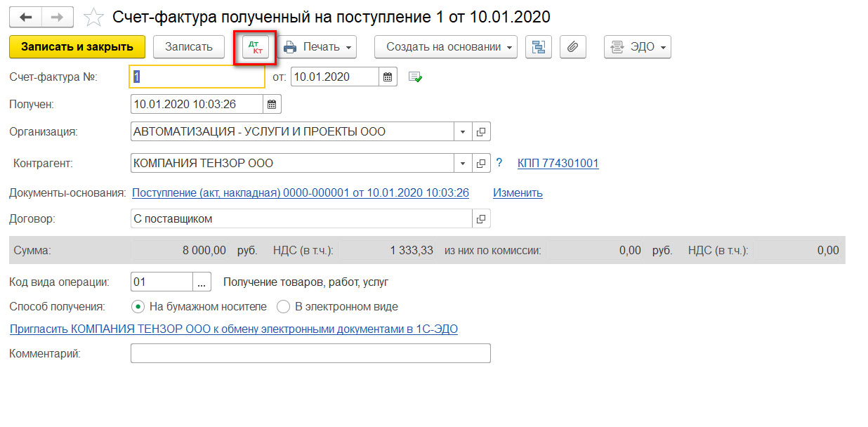Focus the Комментарий input field
868x427 pixels.
tap(310, 353)
